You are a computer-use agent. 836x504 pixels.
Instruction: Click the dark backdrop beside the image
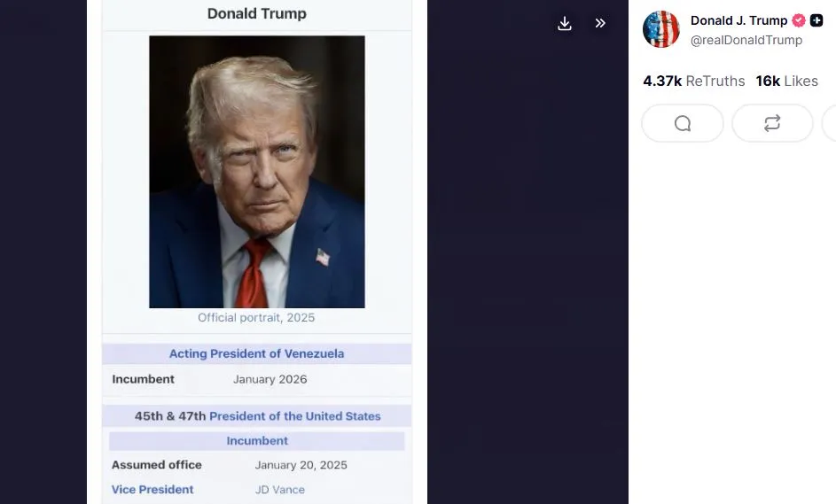click(x=527, y=267)
